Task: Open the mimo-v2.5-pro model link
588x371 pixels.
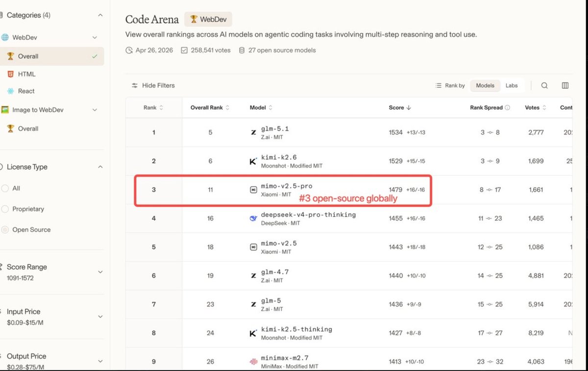Action: [x=287, y=186]
